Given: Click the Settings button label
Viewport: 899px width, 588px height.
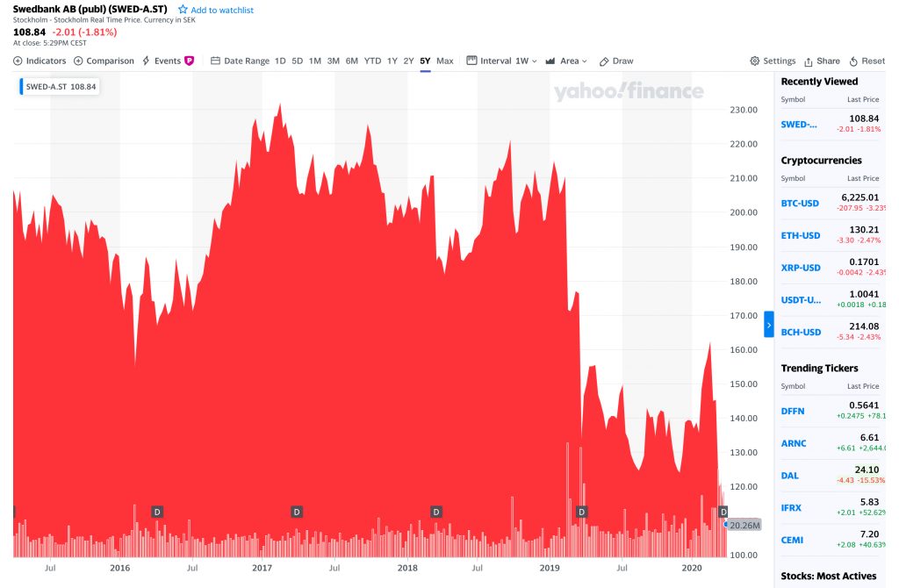Looking at the screenshot, I should click(780, 61).
